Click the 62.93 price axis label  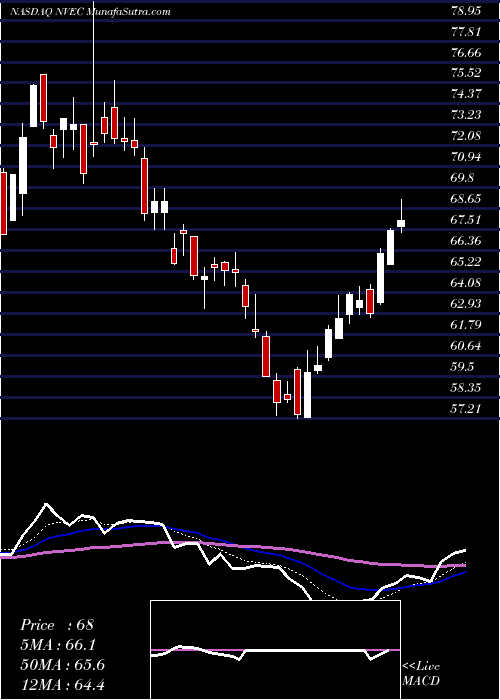pyautogui.click(x=466, y=304)
